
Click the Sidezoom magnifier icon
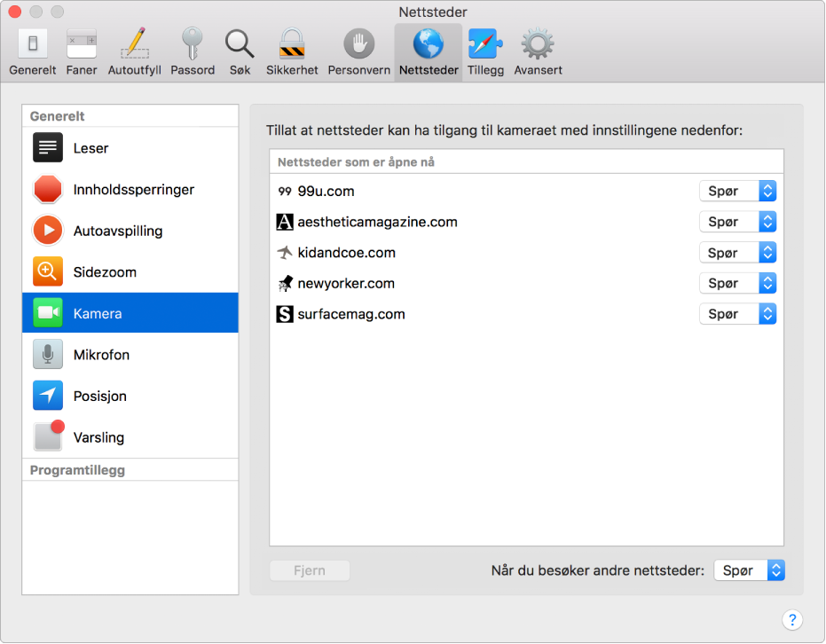pos(48,271)
